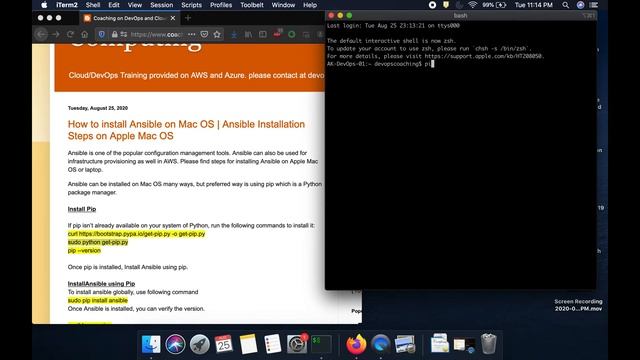Open the View menu
The image size is (640, 360).
coord(135,5)
